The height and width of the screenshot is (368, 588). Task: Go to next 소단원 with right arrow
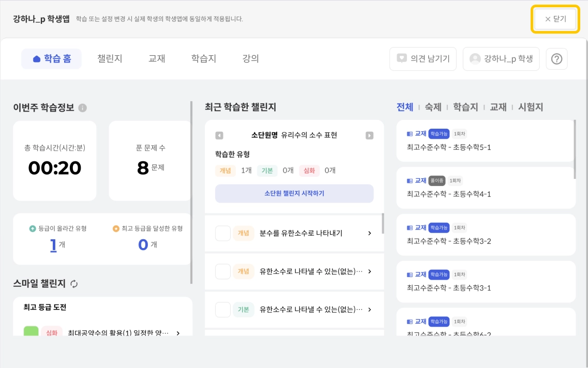pos(369,135)
